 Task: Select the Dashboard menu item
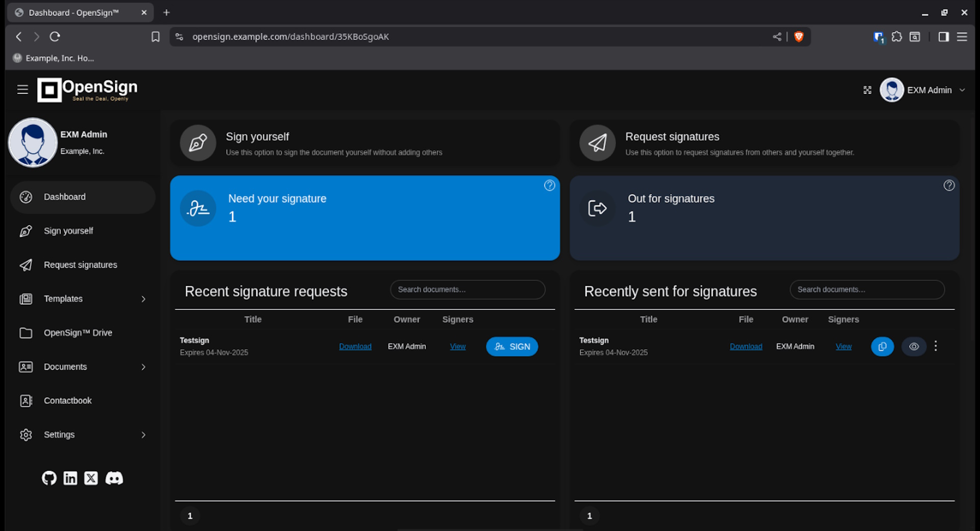64,197
